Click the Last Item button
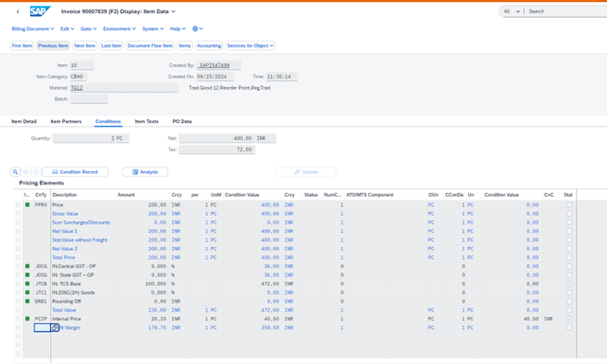The width and height of the screenshot is (607, 364). 112,45
